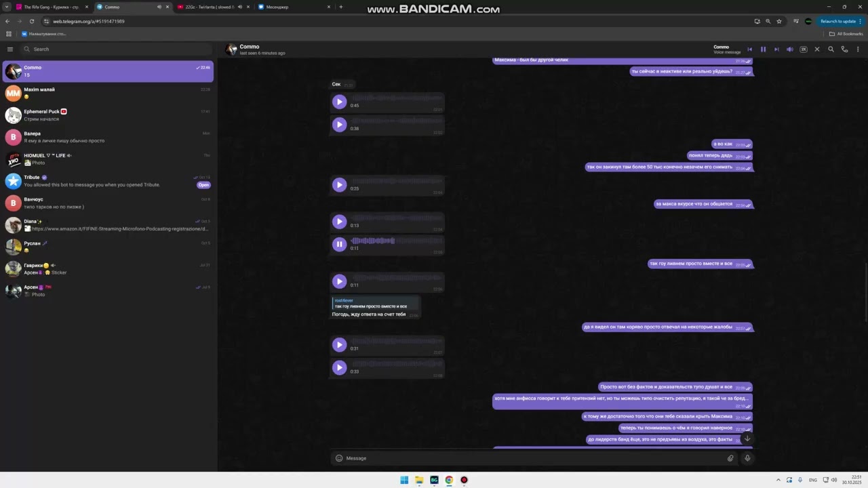Open chat with Руслан
This screenshot has width=868, height=488.
click(x=108, y=247)
